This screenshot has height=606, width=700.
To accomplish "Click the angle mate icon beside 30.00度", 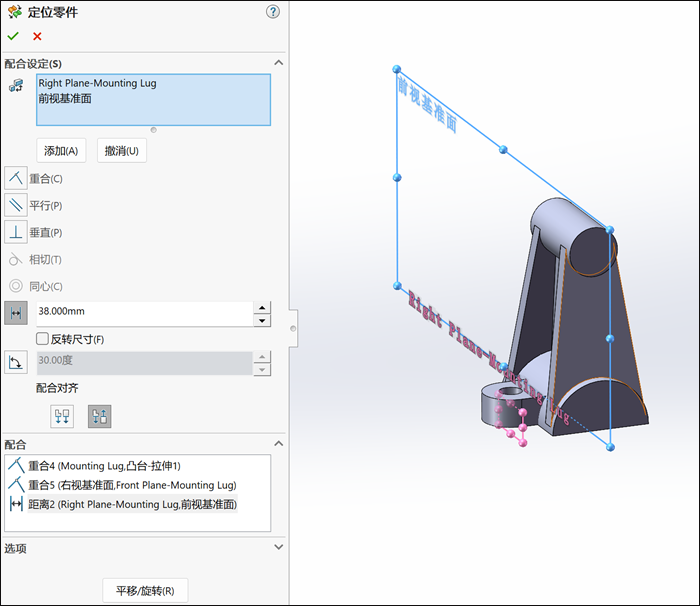I will tap(16, 362).
